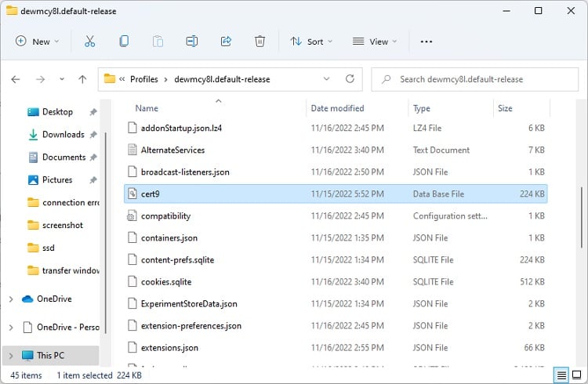Open the View dropdown menu

point(374,42)
